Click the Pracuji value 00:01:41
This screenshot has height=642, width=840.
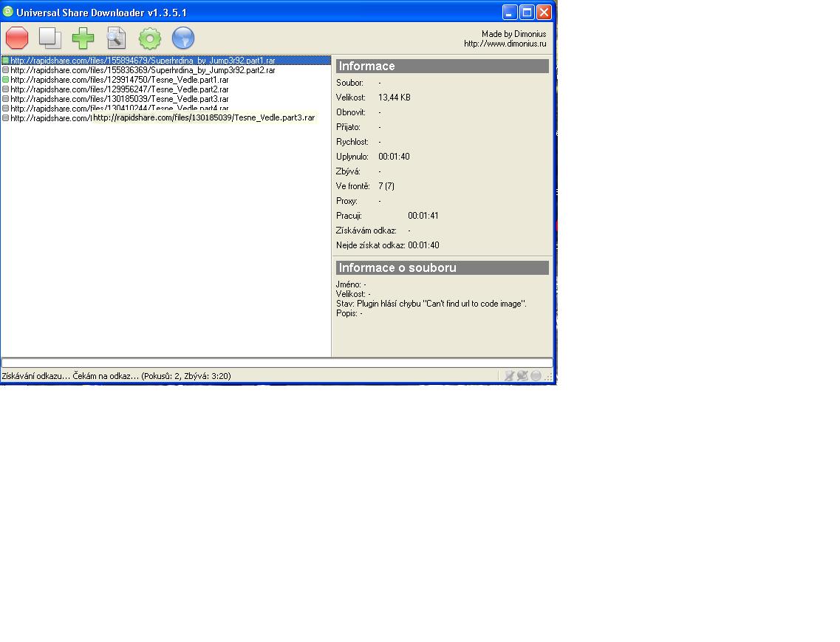click(x=423, y=216)
